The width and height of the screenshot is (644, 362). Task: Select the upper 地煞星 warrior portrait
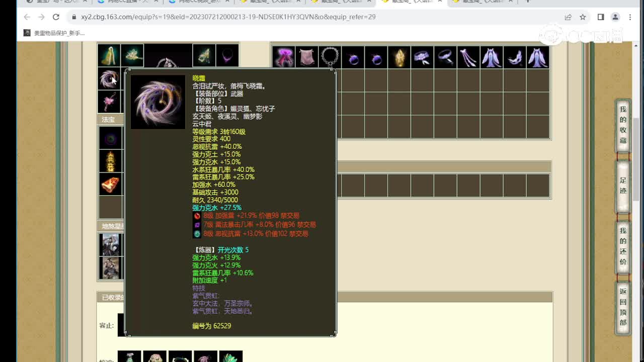110,245
